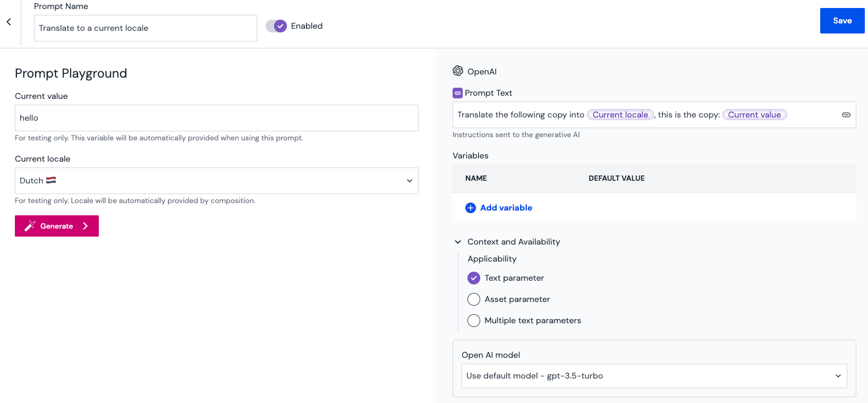Select the Text parameter option
Image resolution: width=868 pixels, height=403 pixels.
point(474,278)
